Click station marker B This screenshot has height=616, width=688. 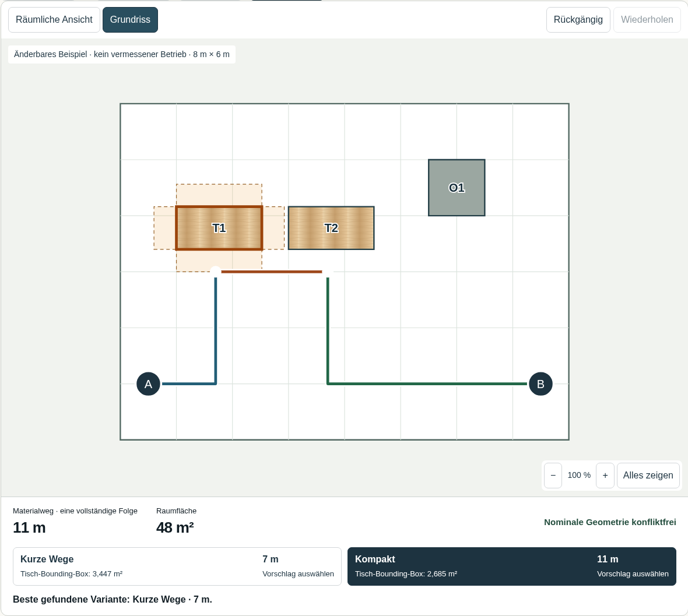click(x=540, y=384)
